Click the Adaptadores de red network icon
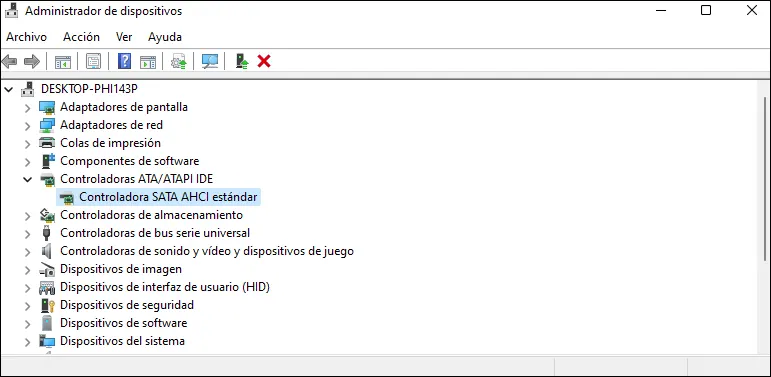771x377 pixels. 47,125
